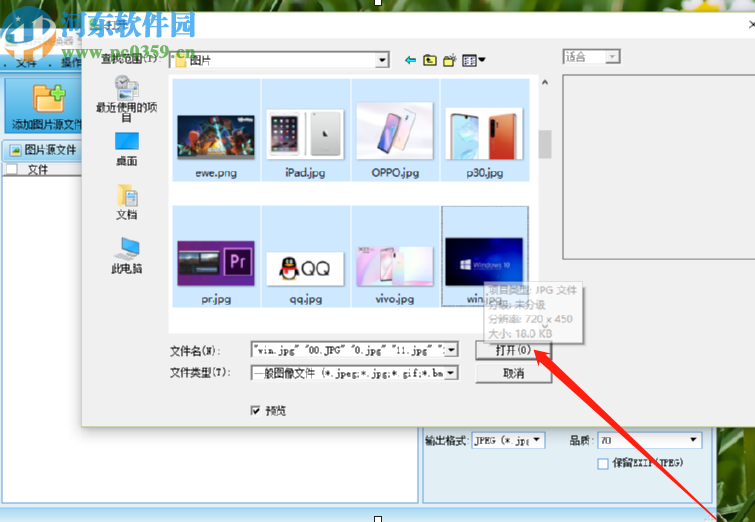Tick the file column header checkbox
The image size is (755, 522).
pyautogui.click(x=12, y=169)
